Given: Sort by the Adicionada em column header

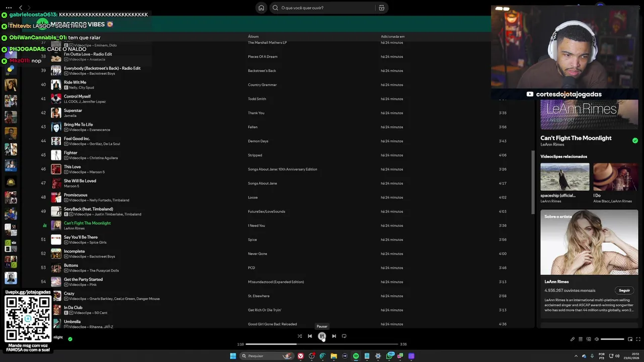Looking at the screenshot, I should 392,36.
